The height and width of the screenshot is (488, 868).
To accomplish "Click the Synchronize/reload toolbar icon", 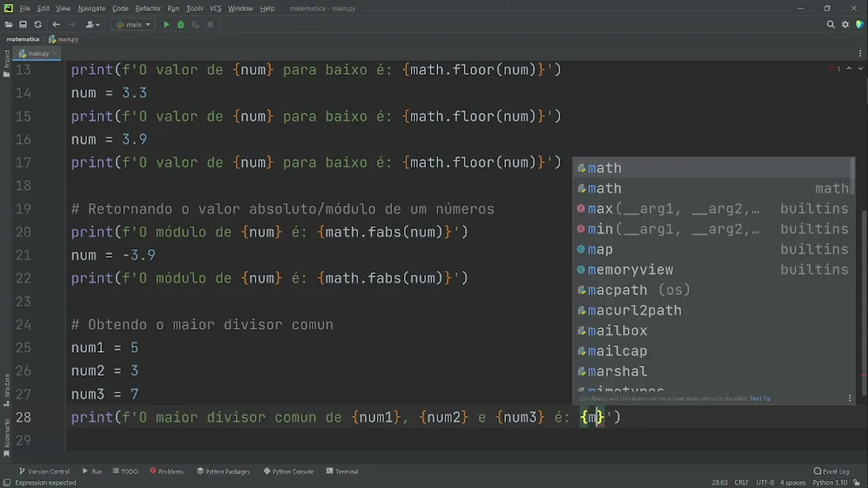I will [38, 24].
